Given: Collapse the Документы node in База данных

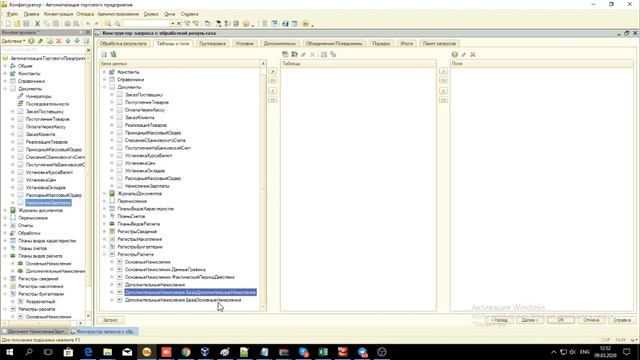Looking at the screenshot, I should [x=104, y=87].
